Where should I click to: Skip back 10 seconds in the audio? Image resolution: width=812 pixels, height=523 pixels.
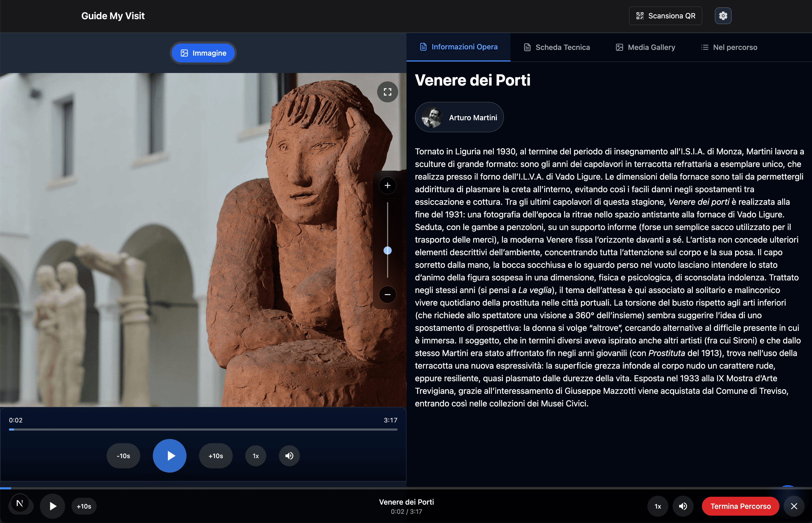tap(123, 456)
